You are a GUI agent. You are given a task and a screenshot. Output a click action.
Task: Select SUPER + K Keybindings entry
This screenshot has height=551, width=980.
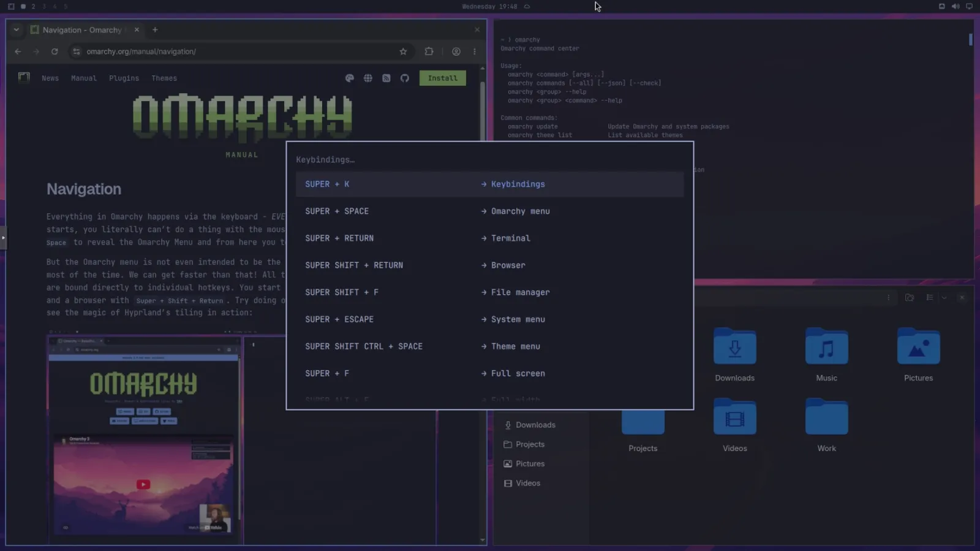coord(489,184)
